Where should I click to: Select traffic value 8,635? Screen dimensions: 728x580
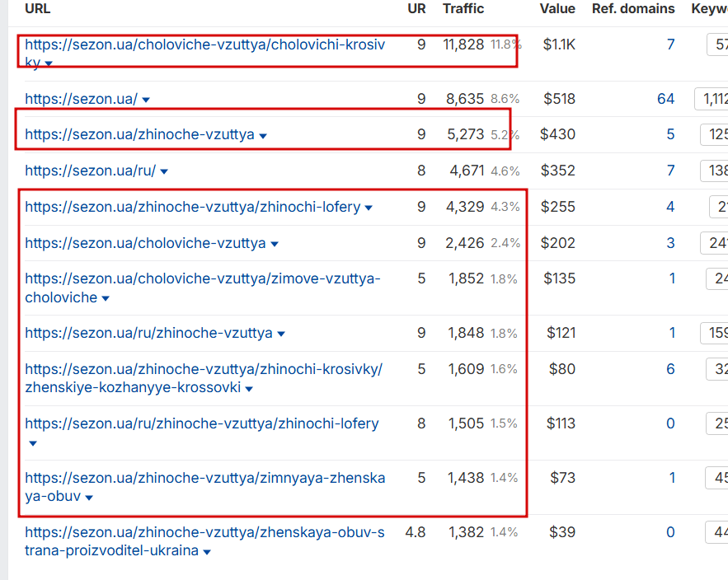465,99
